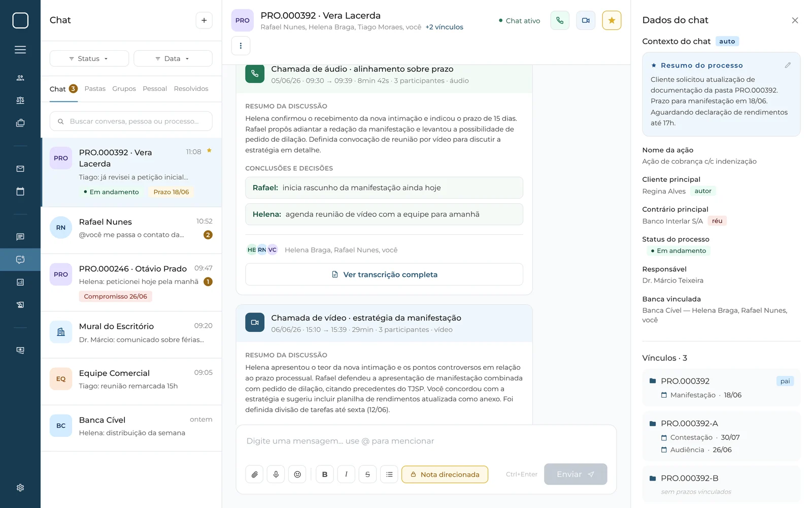Viewport: 812px width, 508px height.
Task: Open the hamburger menu in sidebar
Action: [20, 50]
